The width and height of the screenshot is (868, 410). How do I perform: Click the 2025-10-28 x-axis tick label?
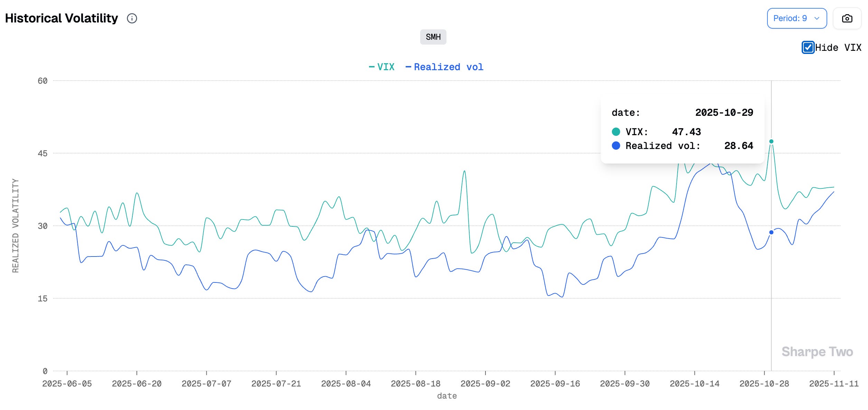(764, 384)
